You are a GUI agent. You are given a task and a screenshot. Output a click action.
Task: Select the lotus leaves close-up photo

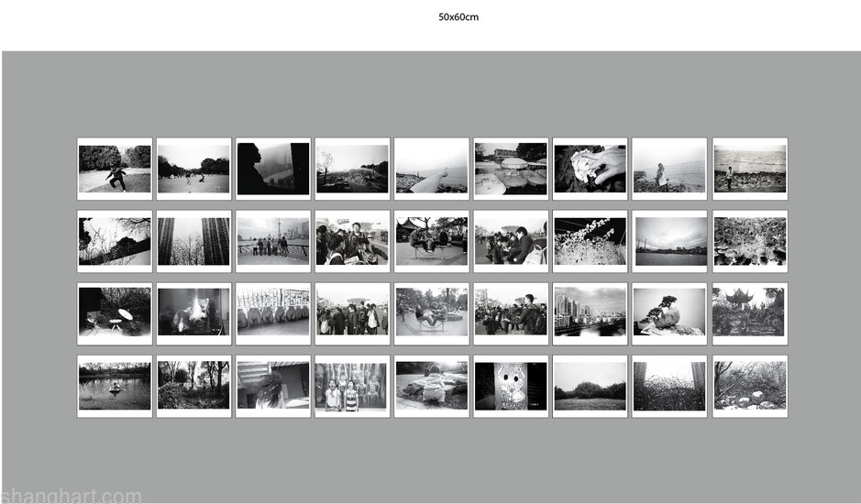coord(750,241)
